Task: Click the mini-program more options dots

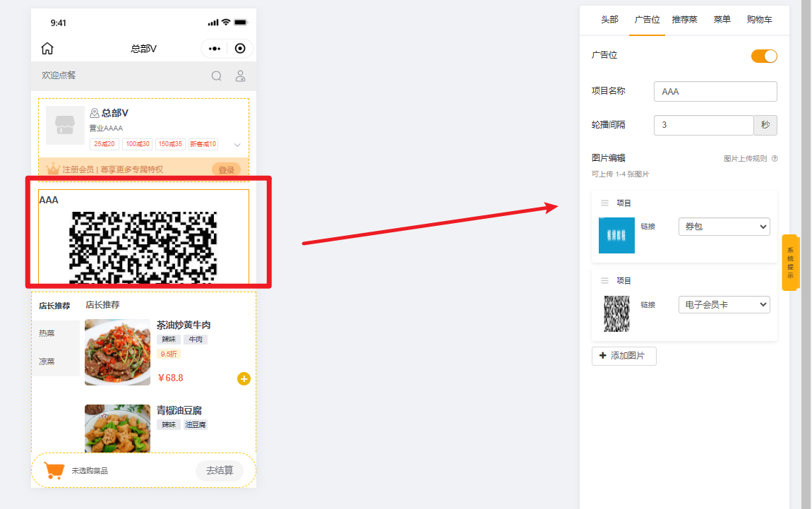Action: tap(215, 49)
